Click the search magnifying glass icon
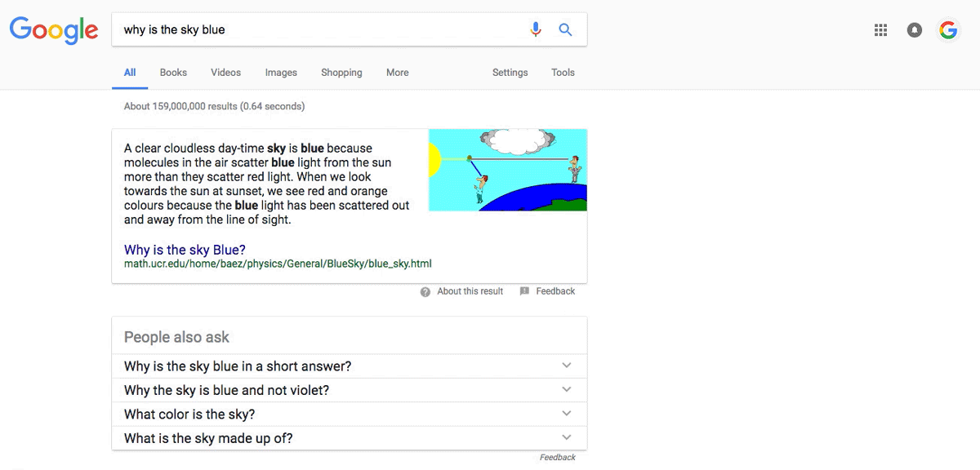980x470 pixels. (565, 29)
